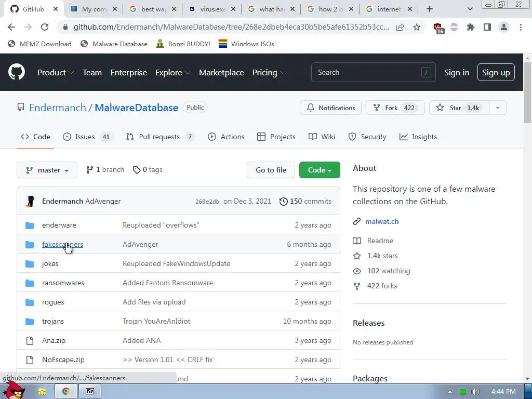The height and width of the screenshot is (399, 532).
Task: Open the fakescanners folder link
Action: (62, 244)
